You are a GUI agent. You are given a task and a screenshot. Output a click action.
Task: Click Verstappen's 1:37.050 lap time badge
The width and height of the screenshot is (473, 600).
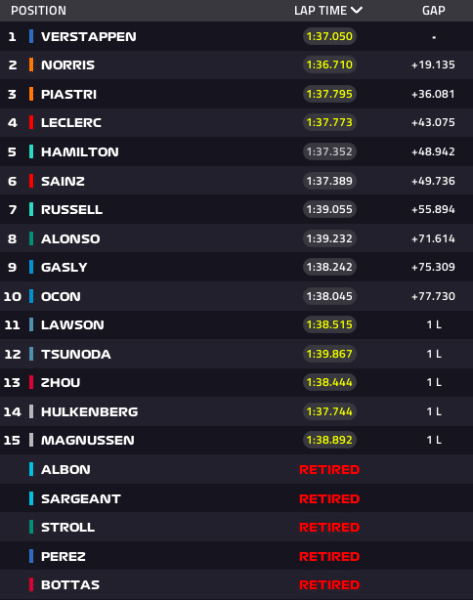click(329, 36)
